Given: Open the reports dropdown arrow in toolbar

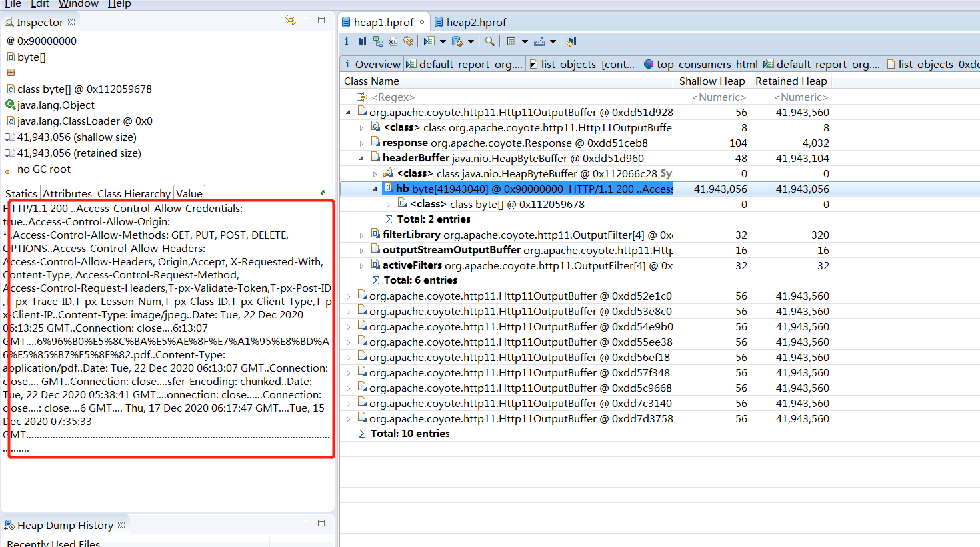Looking at the screenshot, I should tap(443, 41).
